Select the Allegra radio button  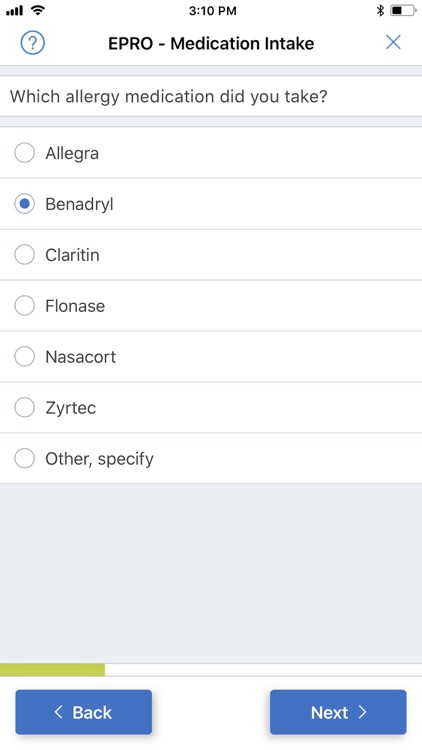[24, 153]
